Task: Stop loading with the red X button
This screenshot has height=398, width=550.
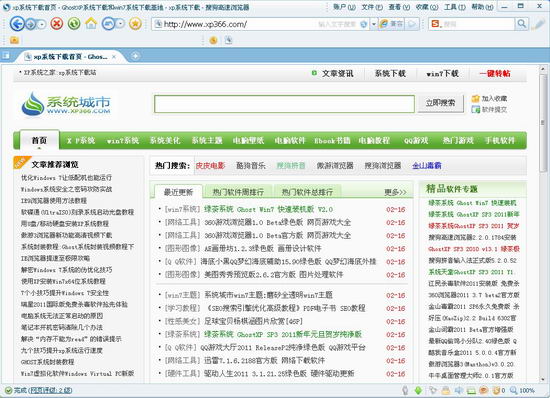Action: (56, 24)
